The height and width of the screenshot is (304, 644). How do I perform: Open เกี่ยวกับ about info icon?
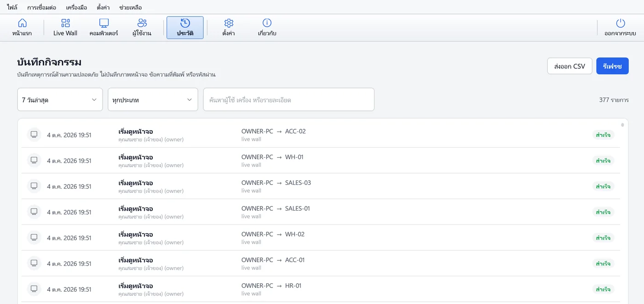(x=267, y=28)
